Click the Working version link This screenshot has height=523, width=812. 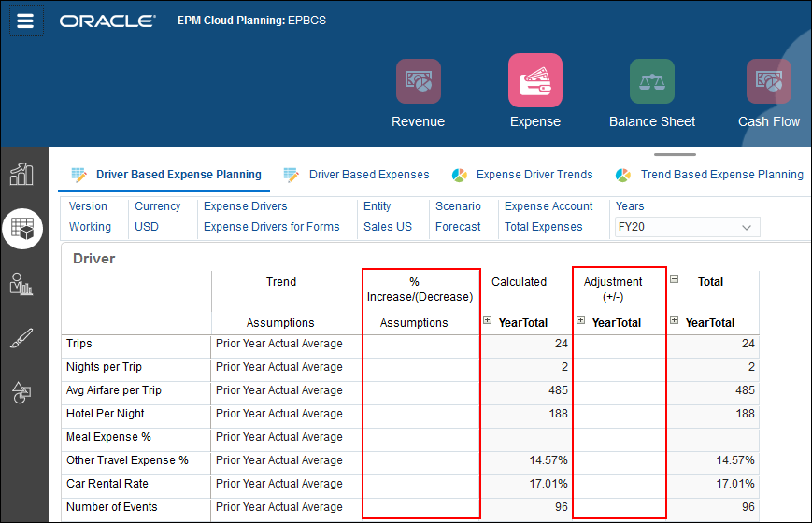coord(90,227)
